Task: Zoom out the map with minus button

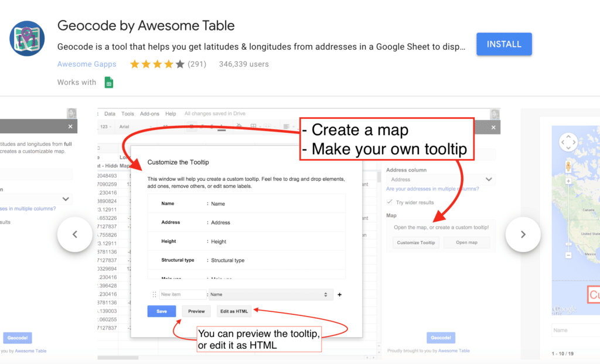Action: tap(568, 255)
